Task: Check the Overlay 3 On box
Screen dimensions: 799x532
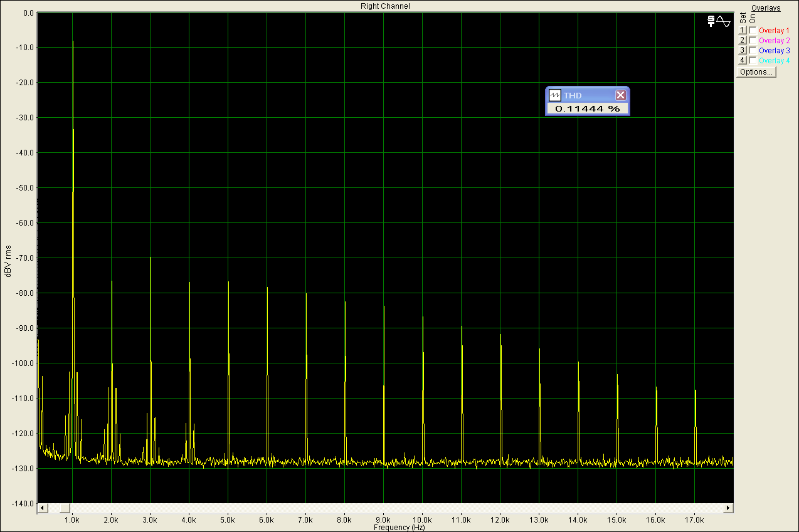Action: click(753, 50)
